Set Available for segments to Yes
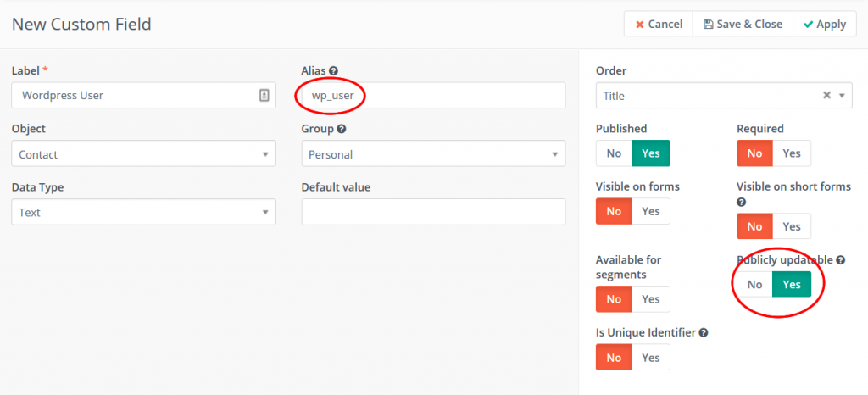The height and width of the screenshot is (395, 868). (x=650, y=299)
